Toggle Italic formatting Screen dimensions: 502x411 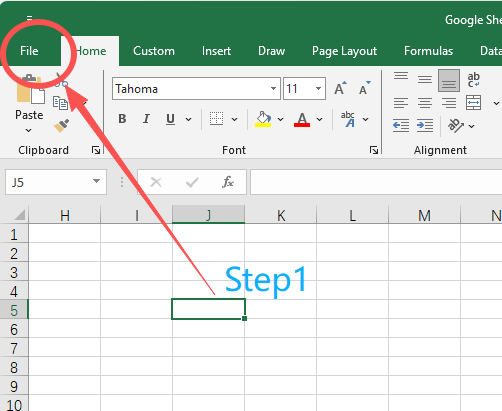(x=146, y=119)
